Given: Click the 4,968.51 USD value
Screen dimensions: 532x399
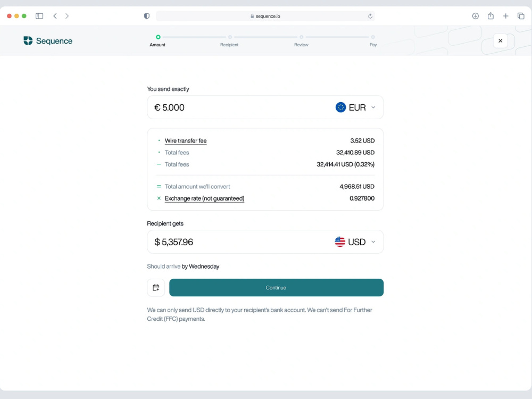Looking at the screenshot, I should click(x=357, y=186).
